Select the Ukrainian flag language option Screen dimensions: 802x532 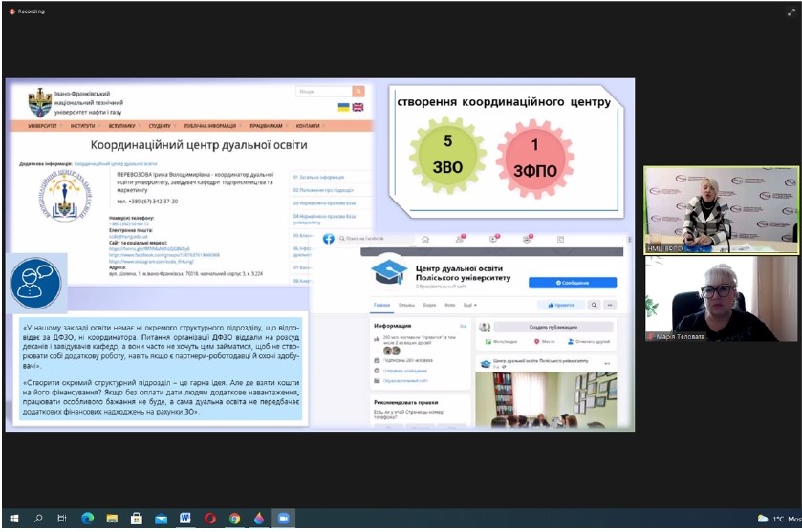(x=344, y=107)
